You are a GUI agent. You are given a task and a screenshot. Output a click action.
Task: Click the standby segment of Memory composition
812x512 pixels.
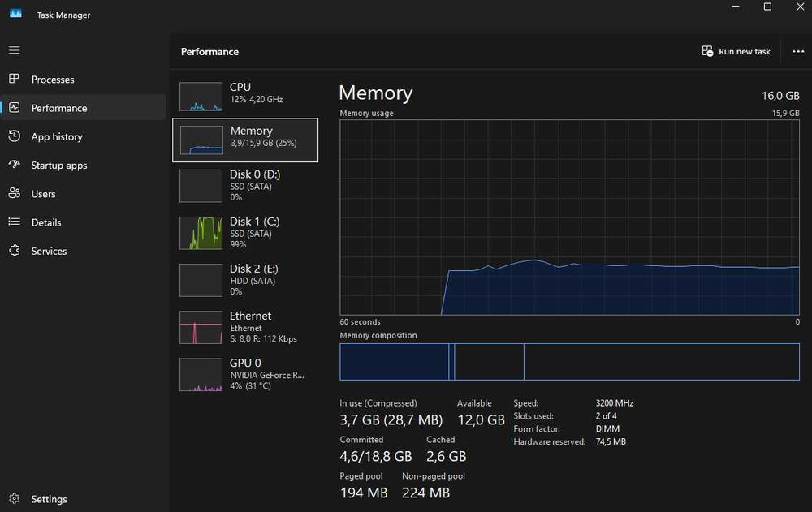coord(489,361)
